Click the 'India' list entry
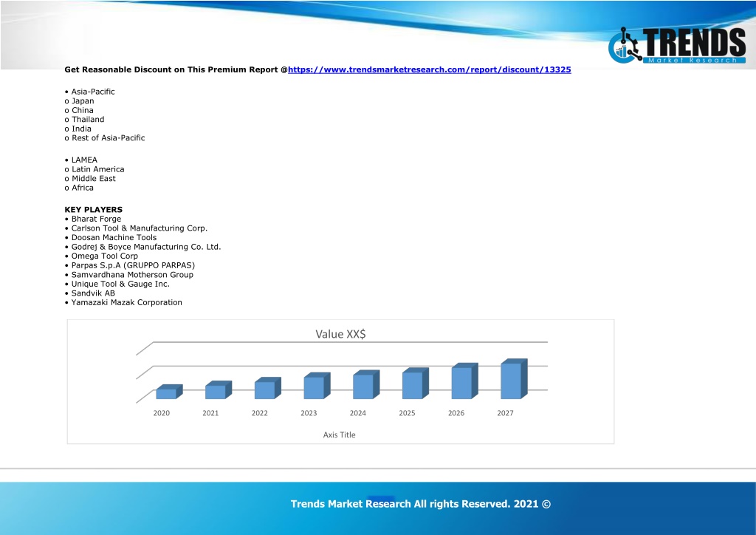This screenshot has height=535, width=756. pyautogui.click(x=81, y=129)
